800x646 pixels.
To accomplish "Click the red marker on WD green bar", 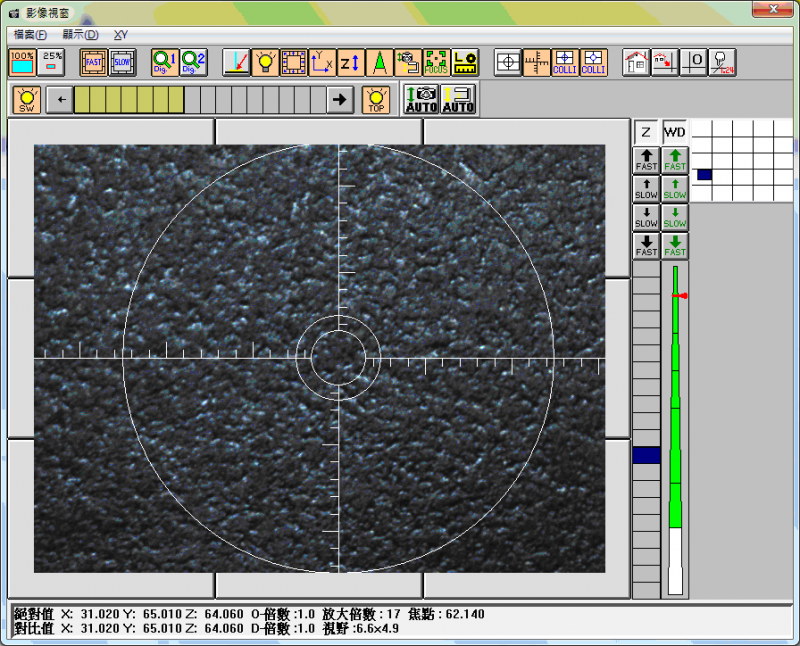I will [x=680, y=296].
